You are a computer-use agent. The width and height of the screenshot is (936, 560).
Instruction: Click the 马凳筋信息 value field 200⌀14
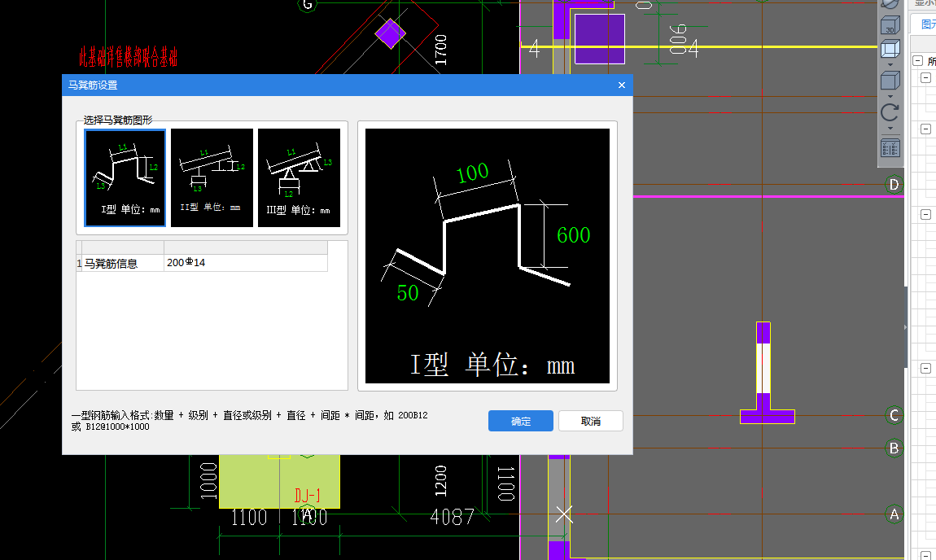(245, 263)
